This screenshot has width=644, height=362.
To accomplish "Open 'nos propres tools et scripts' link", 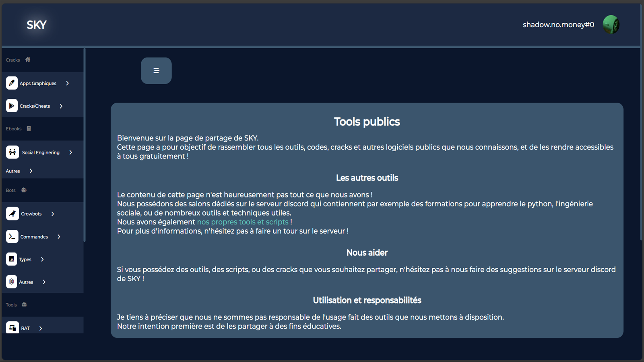I will [242, 222].
